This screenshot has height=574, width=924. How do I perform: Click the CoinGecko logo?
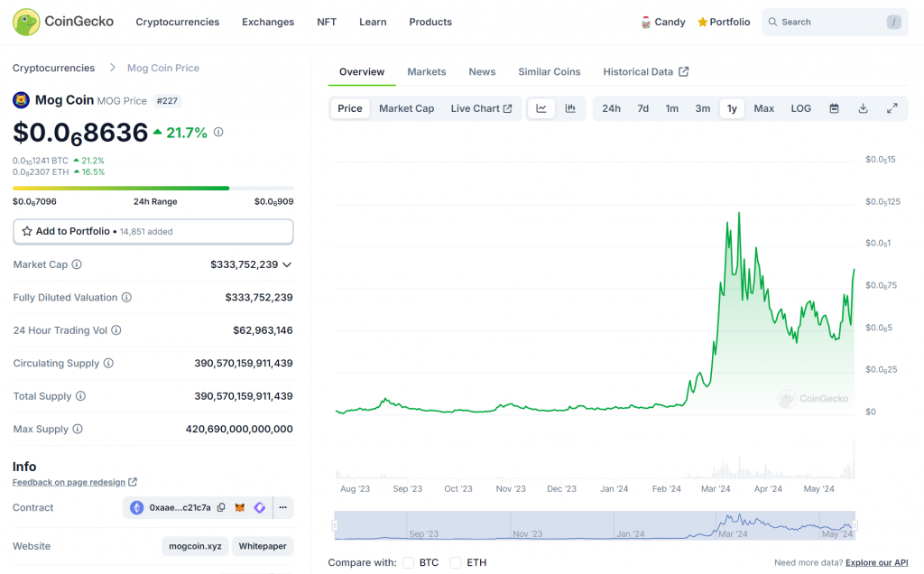[x=63, y=22]
